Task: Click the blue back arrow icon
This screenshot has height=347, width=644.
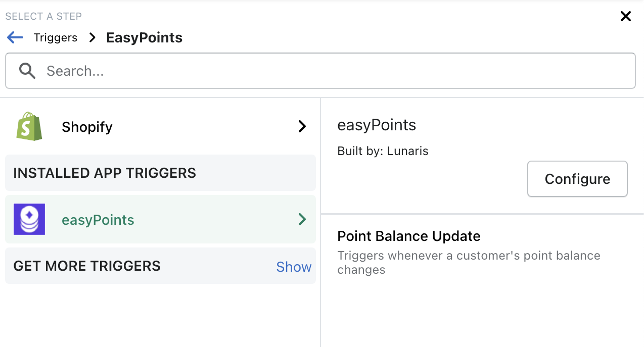Action: pos(15,37)
